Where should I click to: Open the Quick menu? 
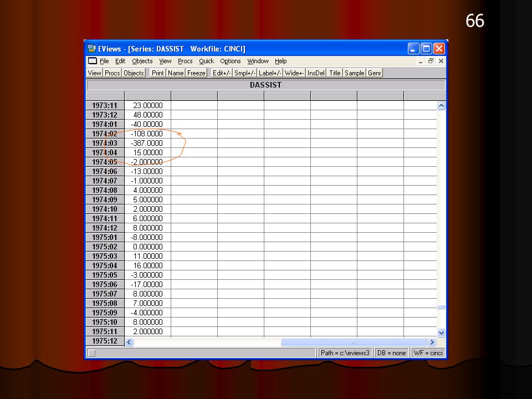[206, 61]
